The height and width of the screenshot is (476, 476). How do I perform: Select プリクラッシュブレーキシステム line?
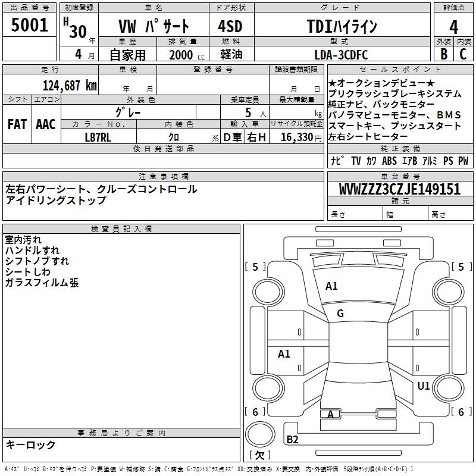coord(394,93)
